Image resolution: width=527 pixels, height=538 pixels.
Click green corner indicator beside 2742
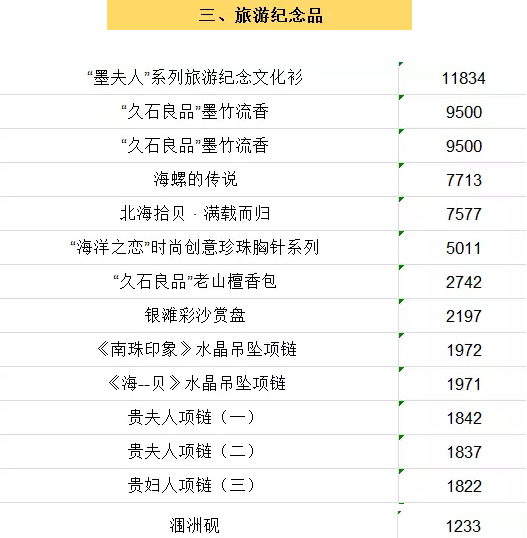pyautogui.click(x=401, y=268)
